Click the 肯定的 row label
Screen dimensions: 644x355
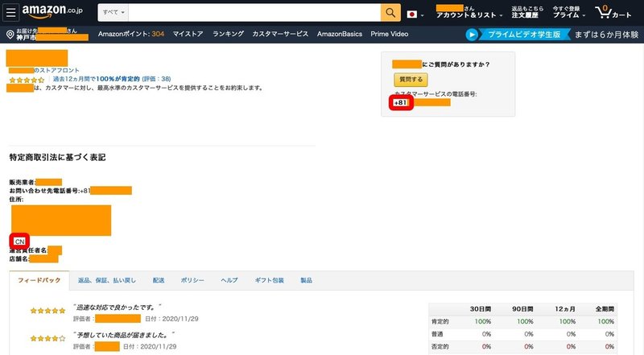click(440, 322)
